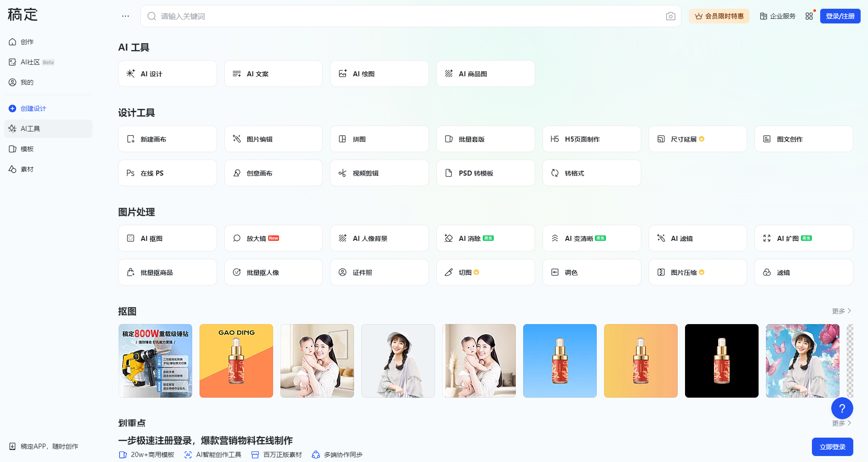
Task: Open 转格式 converter
Action: tap(592, 173)
